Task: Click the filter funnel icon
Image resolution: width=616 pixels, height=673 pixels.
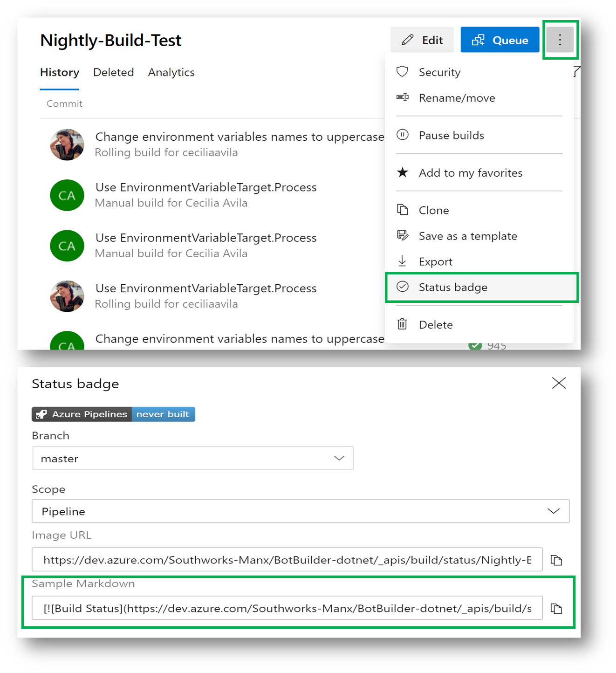Action: (577, 71)
